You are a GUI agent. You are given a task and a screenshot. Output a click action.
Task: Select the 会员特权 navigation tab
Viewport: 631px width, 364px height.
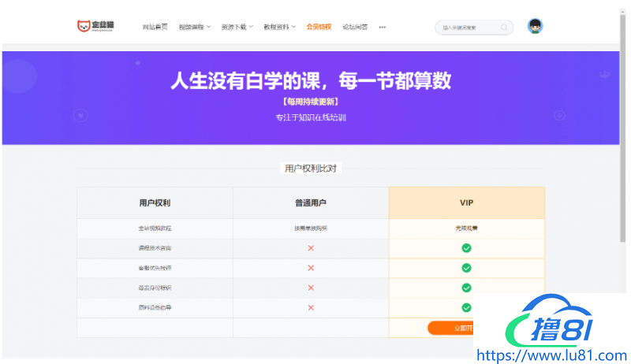point(319,27)
